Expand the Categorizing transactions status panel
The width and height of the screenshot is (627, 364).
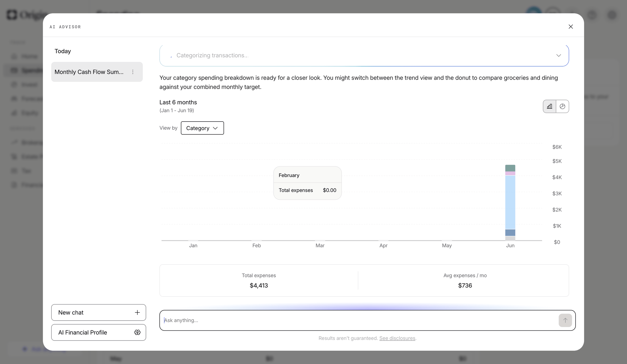[x=559, y=55]
